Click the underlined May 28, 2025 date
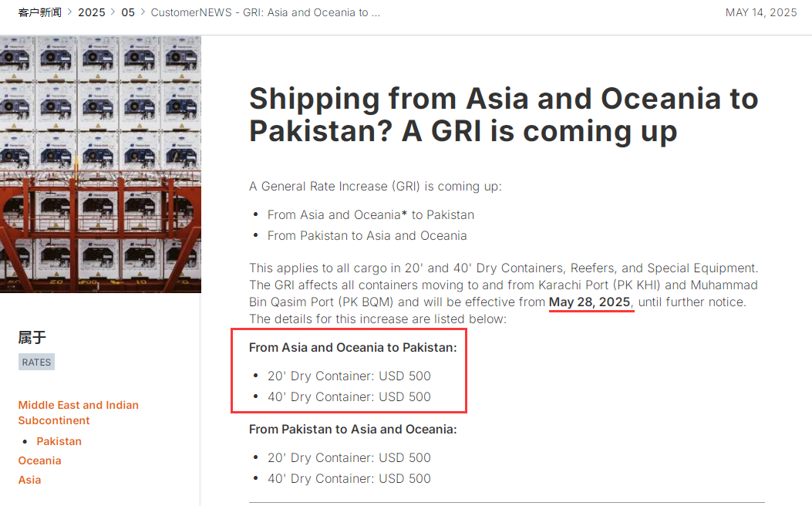Image resolution: width=812 pixels, height=506 pixels. [590, 302]
